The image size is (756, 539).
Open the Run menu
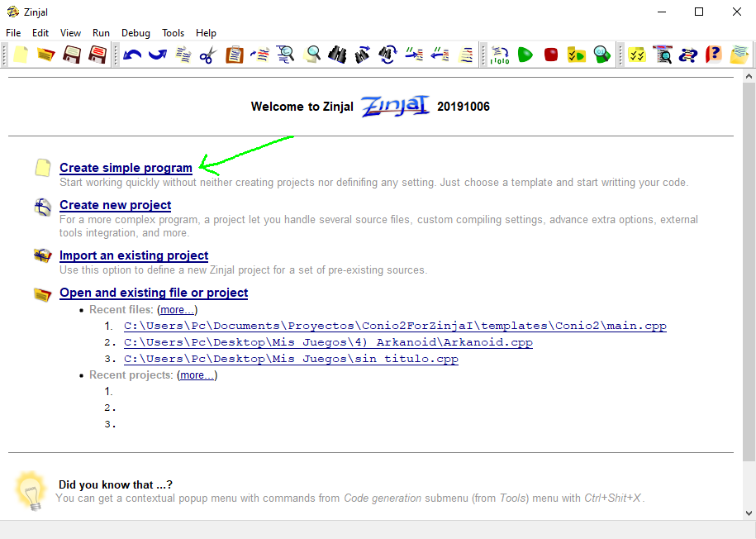(102, 33)
